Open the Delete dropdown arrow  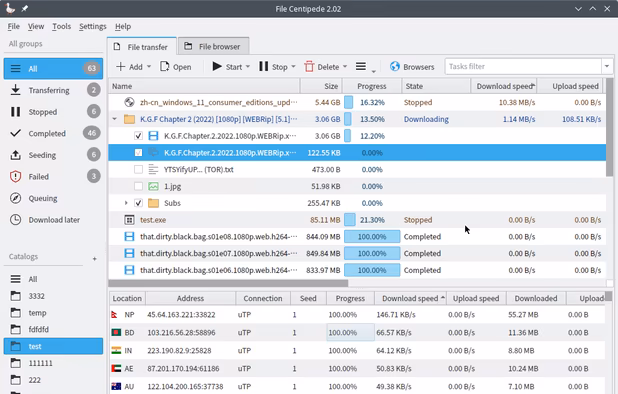click(345, 67)
